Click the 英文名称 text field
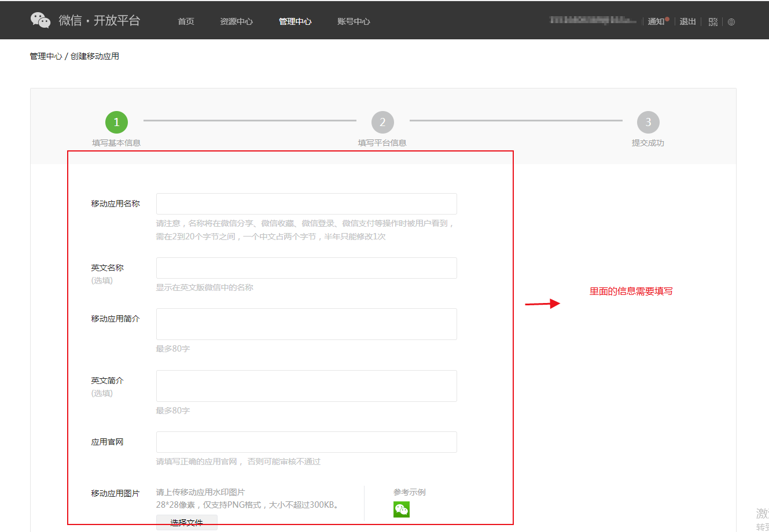 [306, 268]
